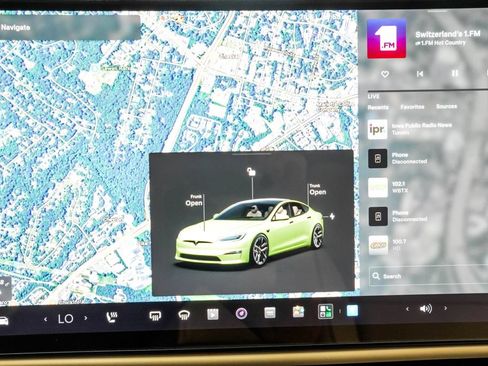Open the all-apps launcher grid icon
Image resolution: width=488 pixels, height=366 pixels.
click(325, 312)
